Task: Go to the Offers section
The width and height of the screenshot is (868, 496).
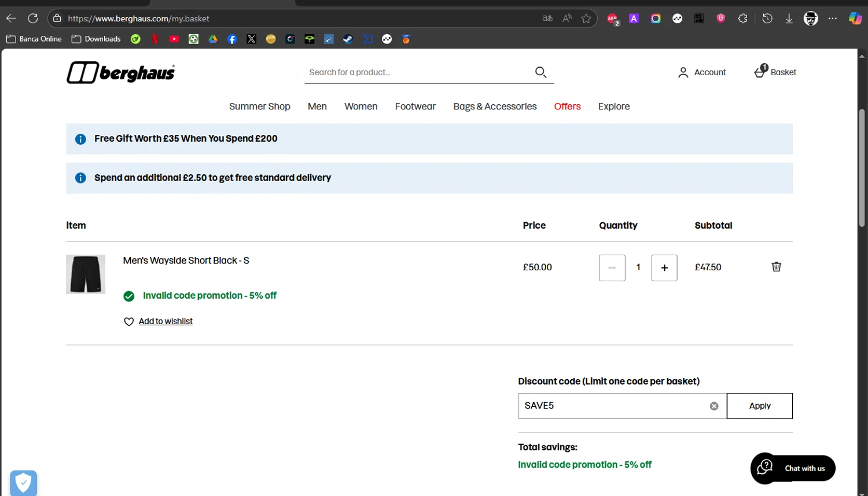Action: click(567, 106)
